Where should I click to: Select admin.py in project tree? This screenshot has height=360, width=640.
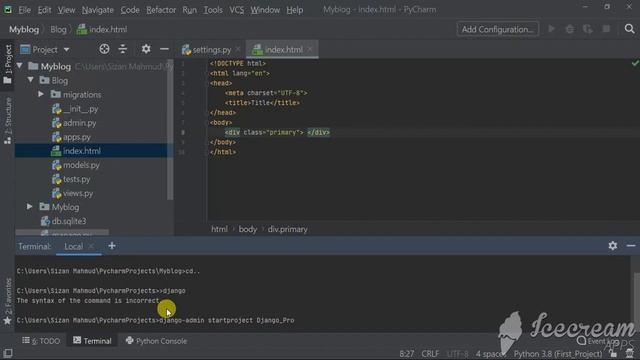click(x=80, y=122)
